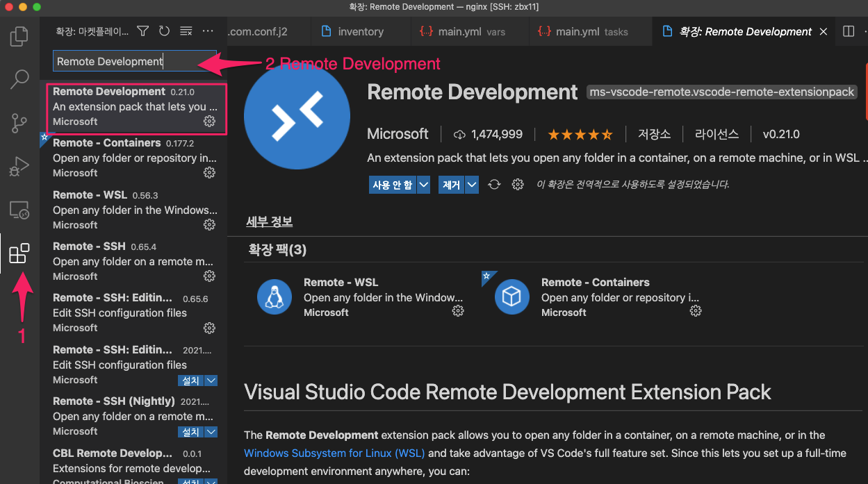Open gear on Remote - Containers pack card
This screenshot has width=868, height=484.
[x=696, y=311]
